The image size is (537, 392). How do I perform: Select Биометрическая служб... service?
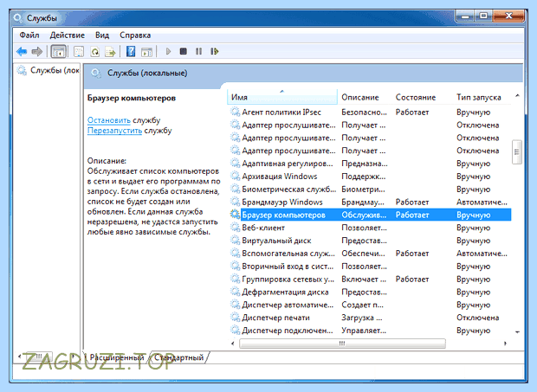click(x=371, y=190)
